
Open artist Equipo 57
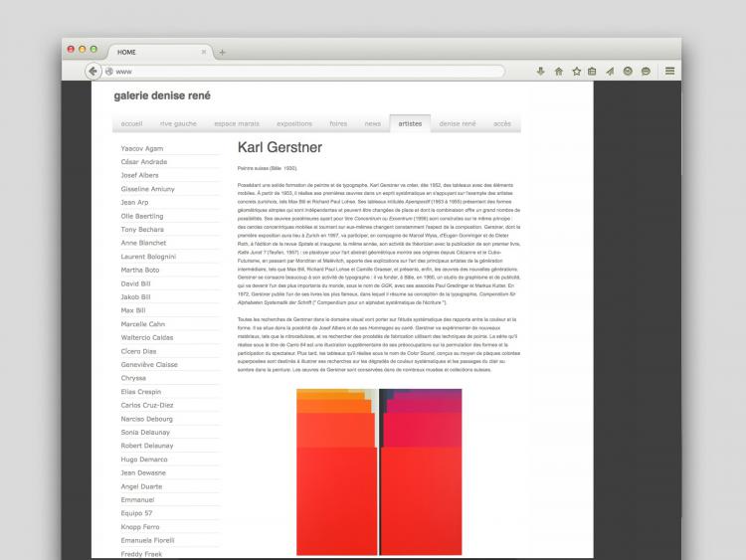(x=136, y=513)
